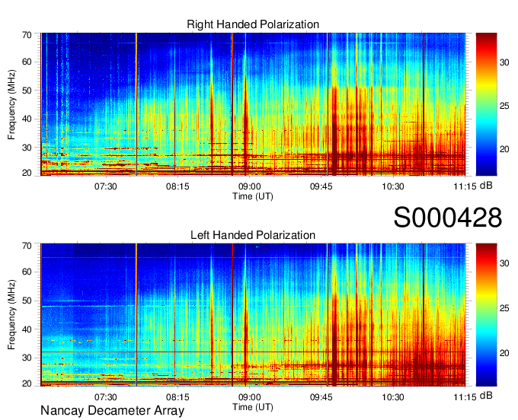Click the 11:15 time tick under the upper plot

(x=465, y=186)
